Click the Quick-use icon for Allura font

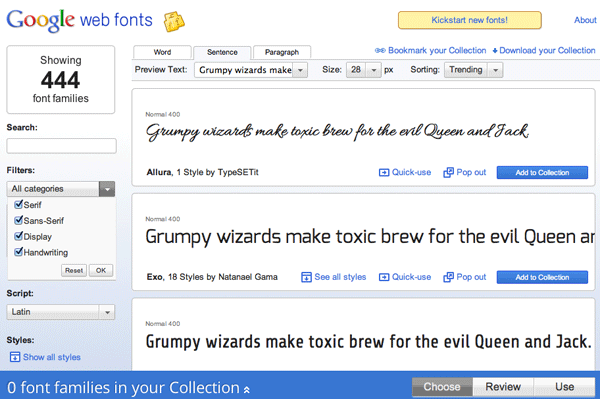(384, 173)
